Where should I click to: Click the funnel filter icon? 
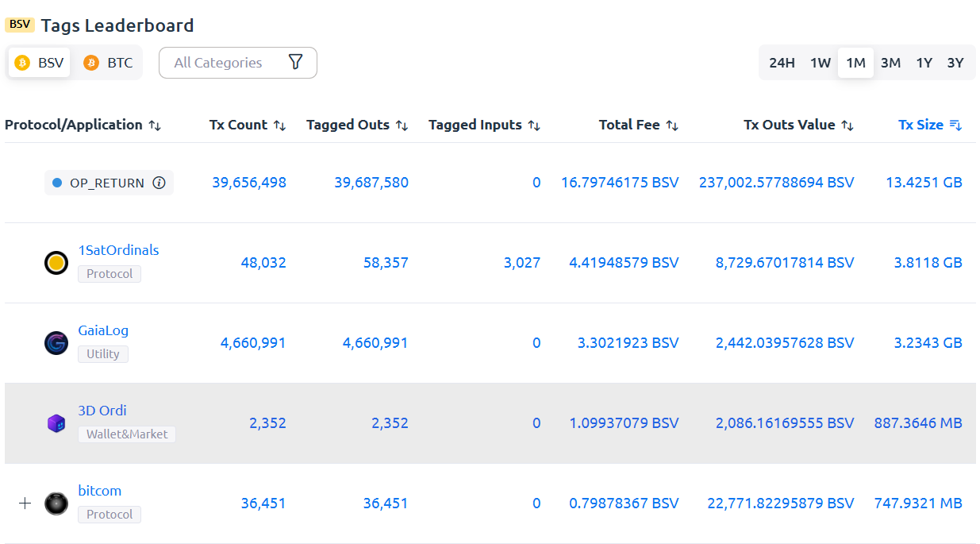(295, 62)
